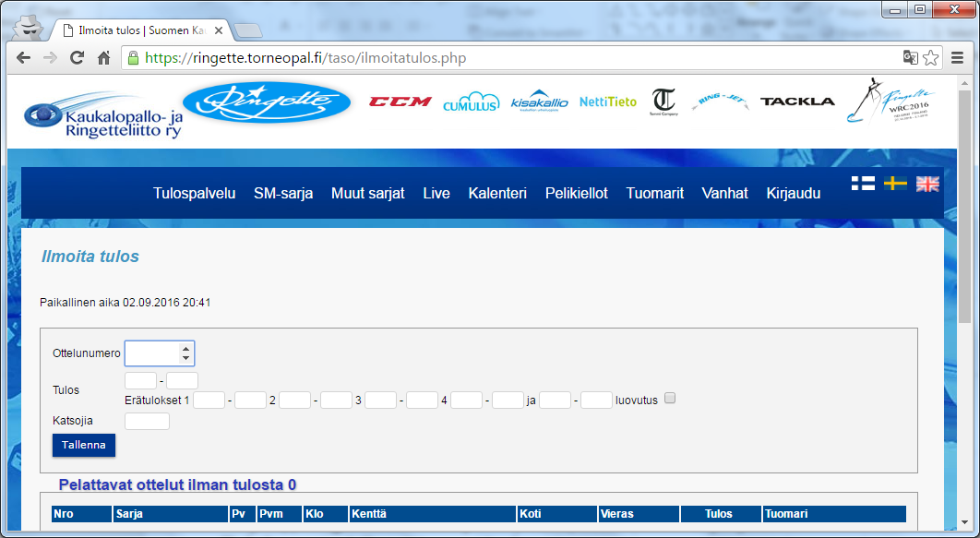Click the away score Tulos field

point(182,380)
